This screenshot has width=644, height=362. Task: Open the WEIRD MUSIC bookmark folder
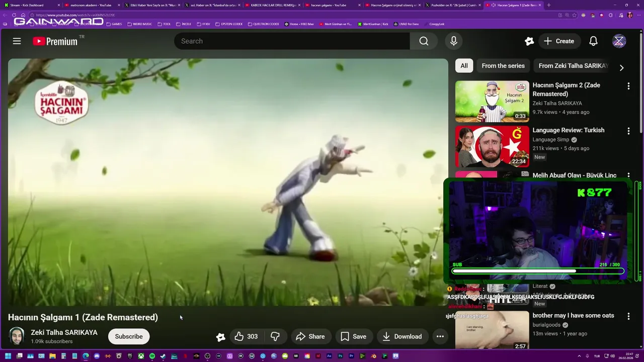click(139, 24)
